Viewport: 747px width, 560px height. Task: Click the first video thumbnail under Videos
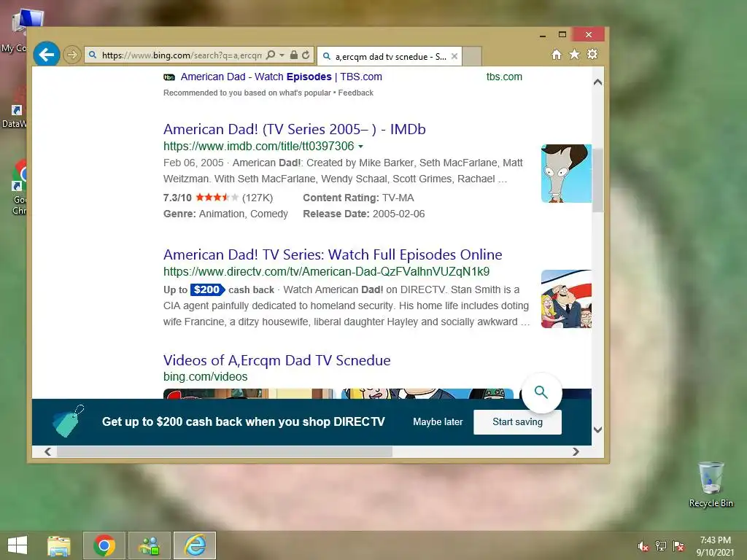click(249, 394)
